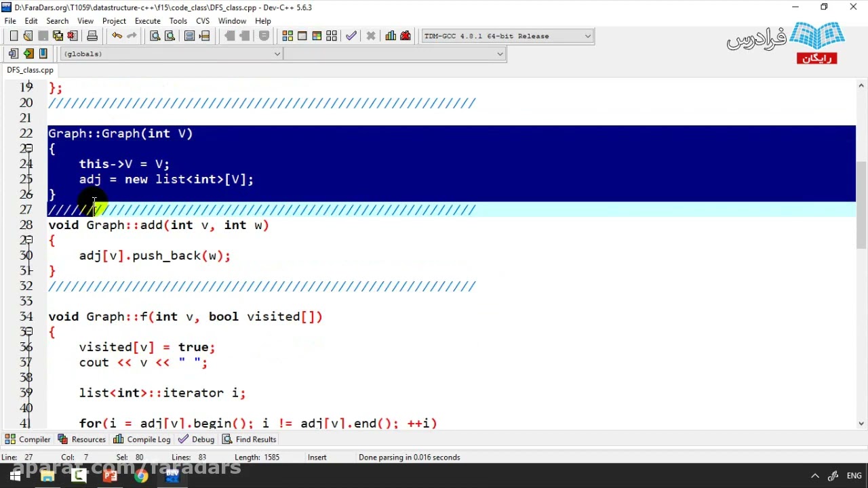Click the New file toolbar icon
This screenshot has width=868, height=488.
tap(14, 36)
